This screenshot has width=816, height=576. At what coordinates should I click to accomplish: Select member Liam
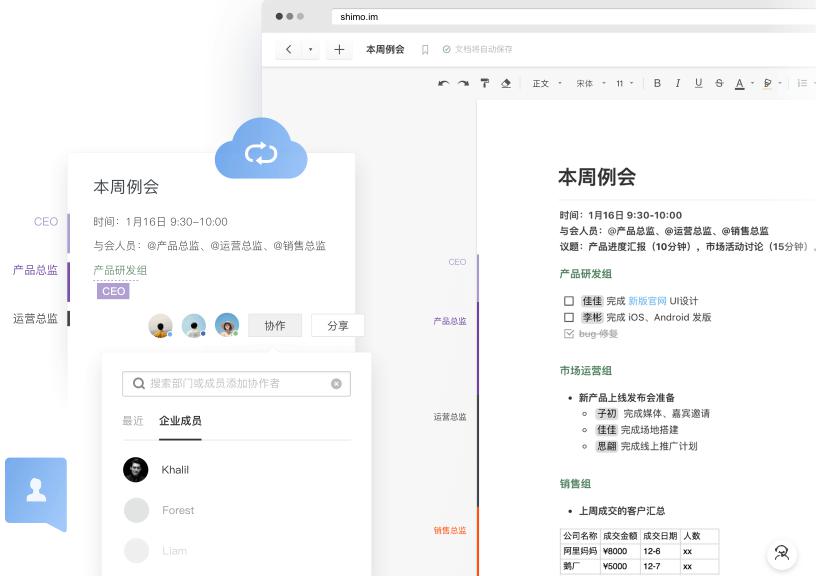tap(236, 551)
